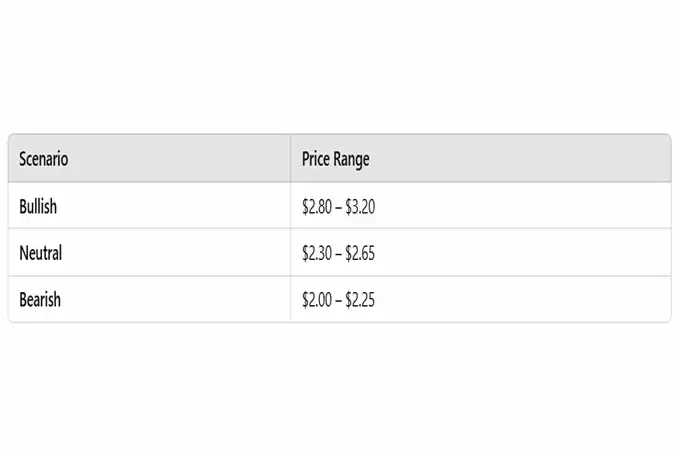Click the $3.20 value in Bullish row
Screen dimensions: 680x453
pos(360,207)
